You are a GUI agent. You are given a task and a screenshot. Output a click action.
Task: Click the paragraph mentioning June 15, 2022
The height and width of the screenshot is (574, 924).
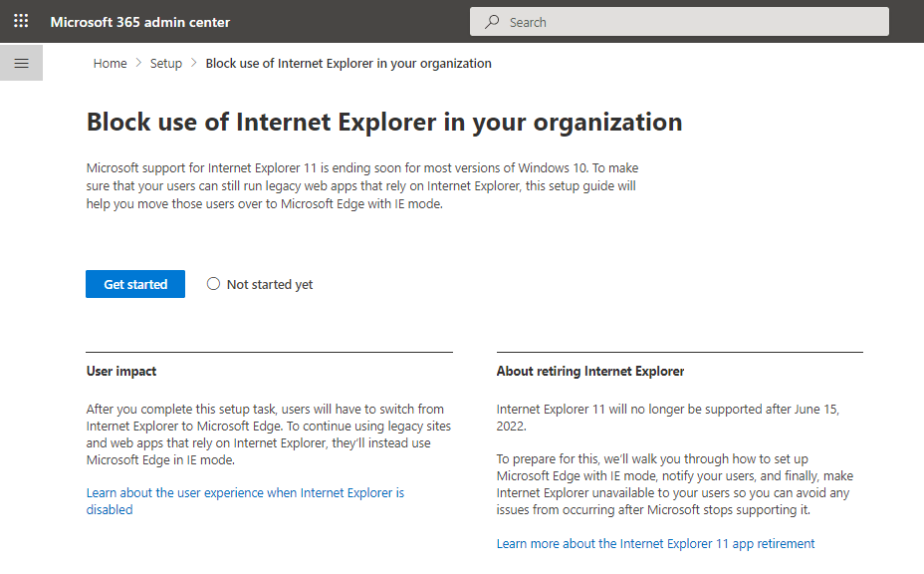point(668,418)
